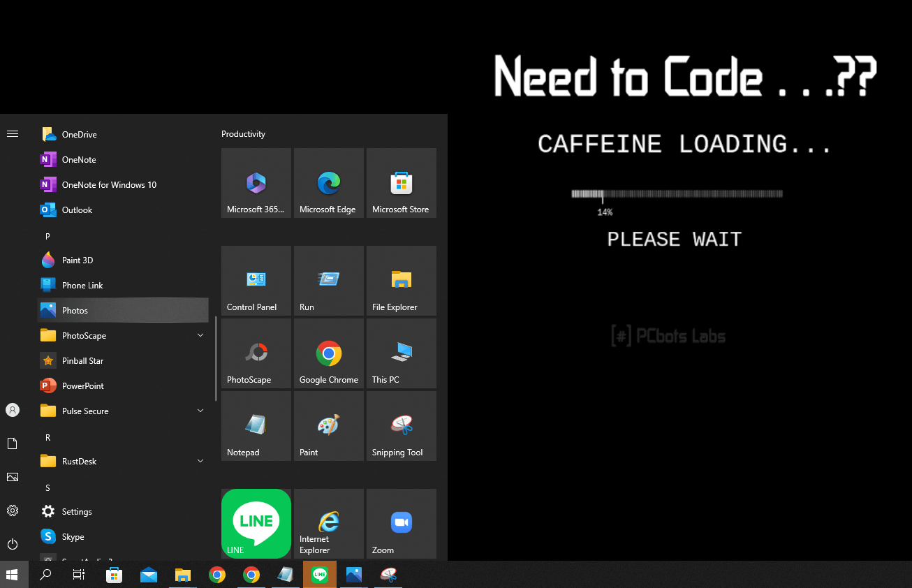Click the app list scrollbar
This screenshot has width=912, height=588.
point(216,358)
